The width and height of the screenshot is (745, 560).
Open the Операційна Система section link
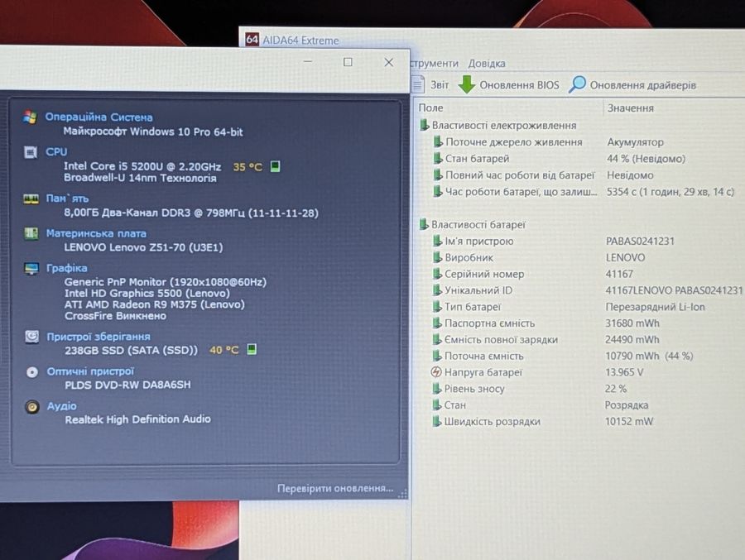(99, 117)
